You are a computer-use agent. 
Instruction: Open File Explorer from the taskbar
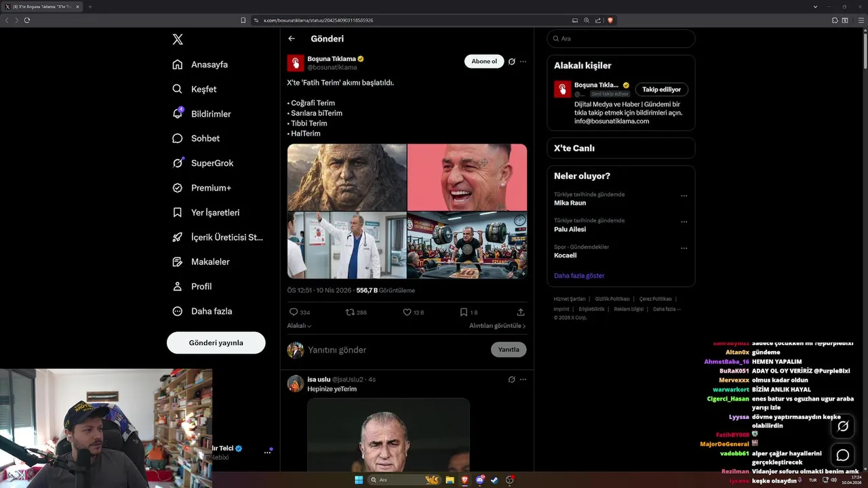click(x=450, y=480)
